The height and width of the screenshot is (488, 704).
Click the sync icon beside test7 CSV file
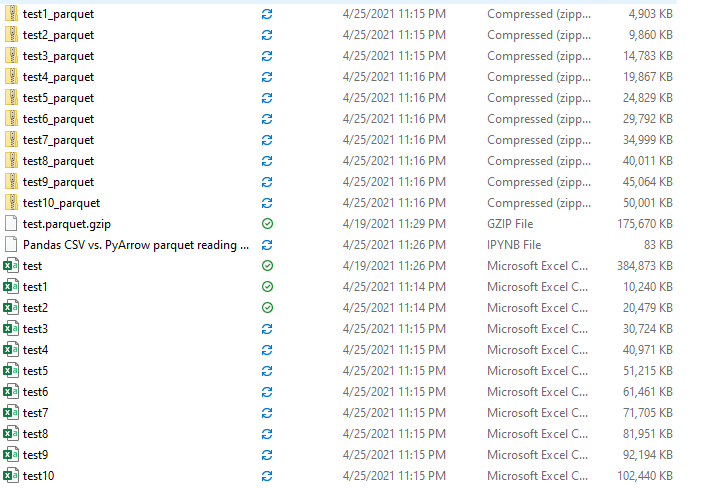tap(267, 413)
